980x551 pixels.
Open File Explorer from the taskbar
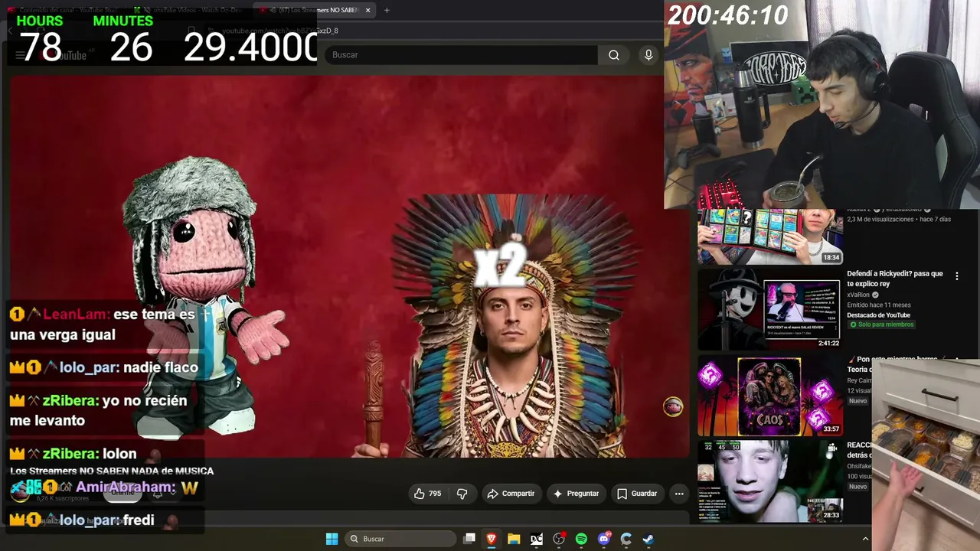(x=514, y=539)
